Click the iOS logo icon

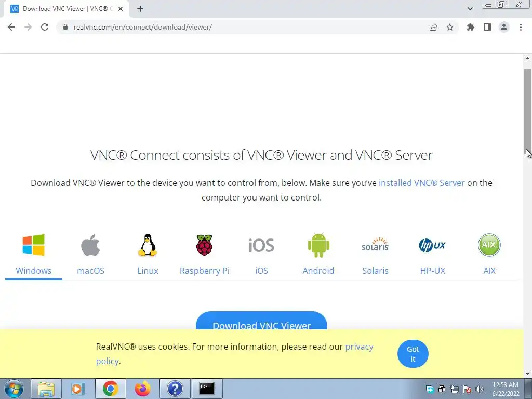pyautogui.click(x=261, y=245)
